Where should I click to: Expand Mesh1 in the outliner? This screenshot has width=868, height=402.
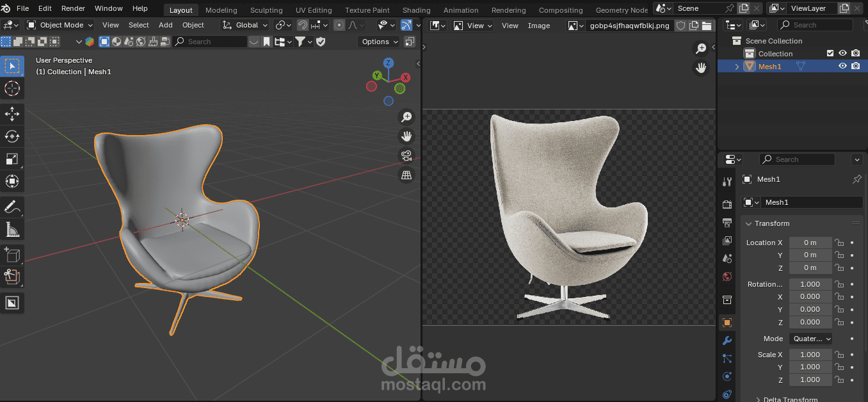click(x=737, y=67)
